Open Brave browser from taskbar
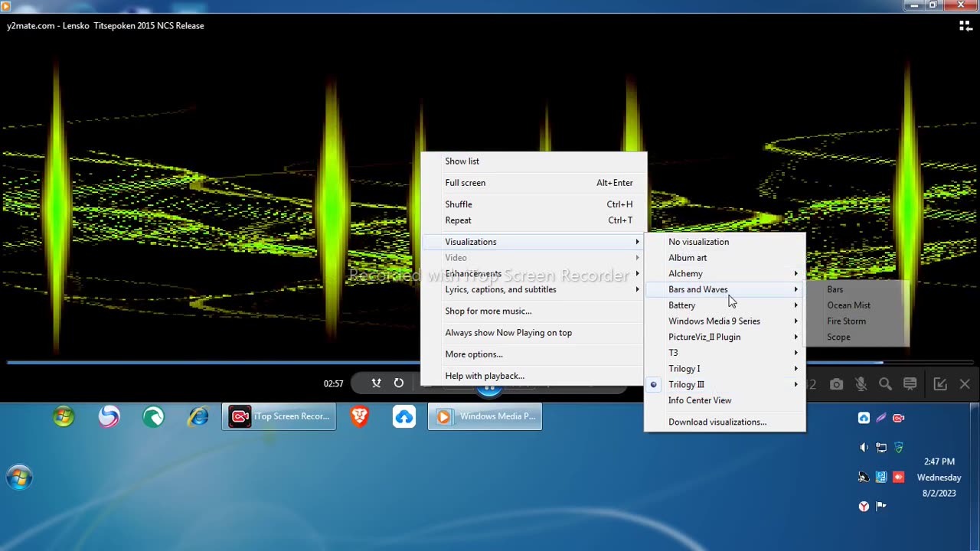Image resolution: width=980 pixels, height=551 pixels. (x=359, y=416)
